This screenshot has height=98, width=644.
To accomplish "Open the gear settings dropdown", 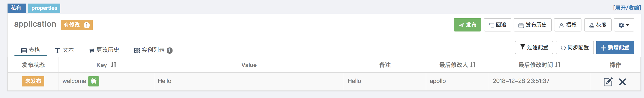I will click(624, 25).
